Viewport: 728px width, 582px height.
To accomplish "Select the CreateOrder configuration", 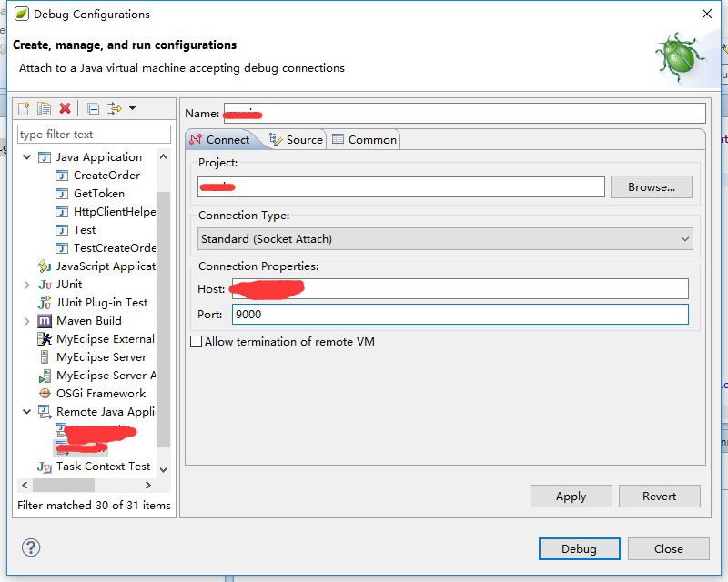I will [106, 176].
